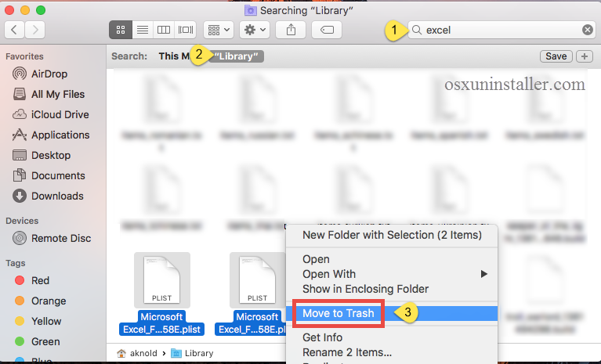Click the aknold home folder in path bar
Image resolution: width=601 pixels, height=364 pixels.
(x=137, y=353)
